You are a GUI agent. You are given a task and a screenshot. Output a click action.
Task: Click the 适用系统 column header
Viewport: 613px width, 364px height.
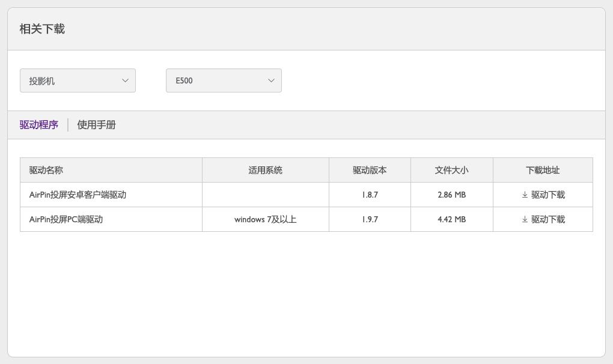[x=264, y=170]
